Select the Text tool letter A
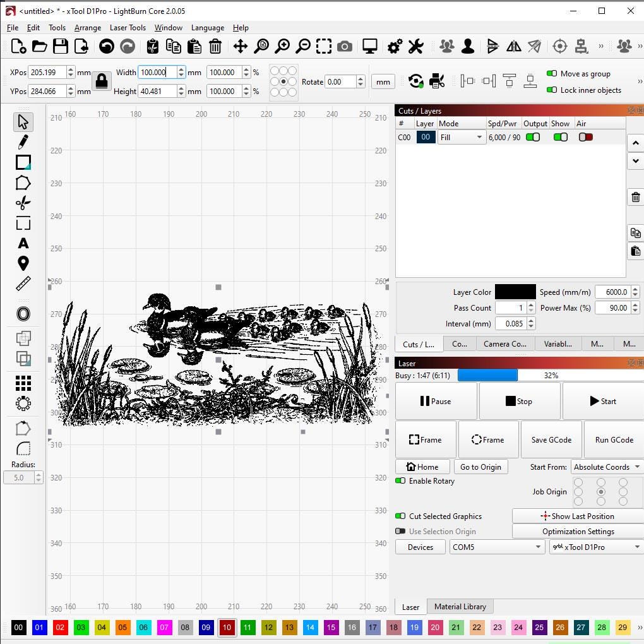 click(x=23, y=244)
